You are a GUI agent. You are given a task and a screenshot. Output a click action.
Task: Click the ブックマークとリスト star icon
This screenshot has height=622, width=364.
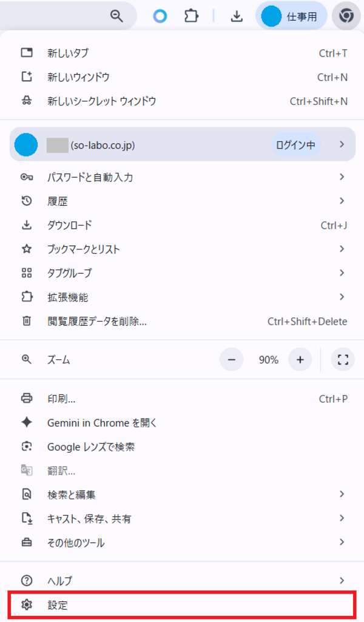point(27,249)
